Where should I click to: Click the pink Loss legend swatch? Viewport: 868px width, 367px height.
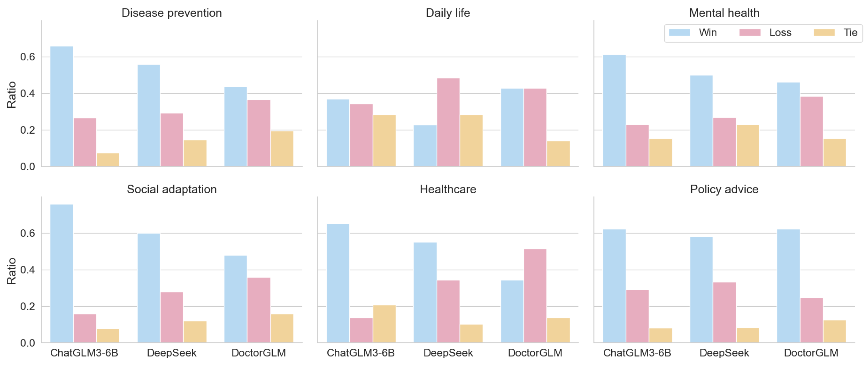[x=750, y=33]
